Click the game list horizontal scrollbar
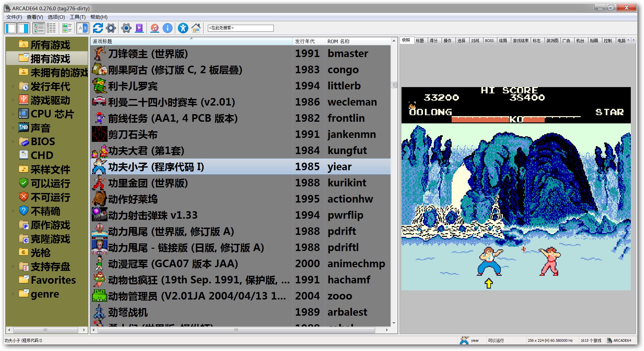 [236, 330]
